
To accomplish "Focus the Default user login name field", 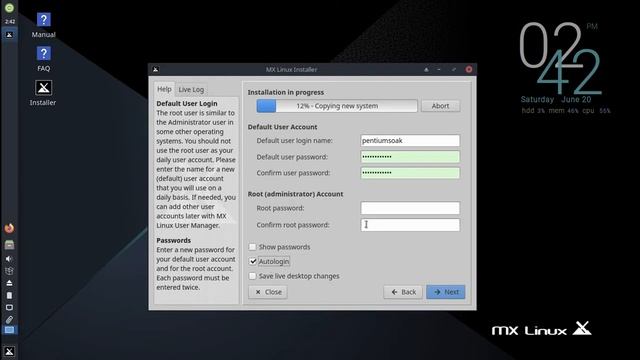I will click(x=410, y=140).
